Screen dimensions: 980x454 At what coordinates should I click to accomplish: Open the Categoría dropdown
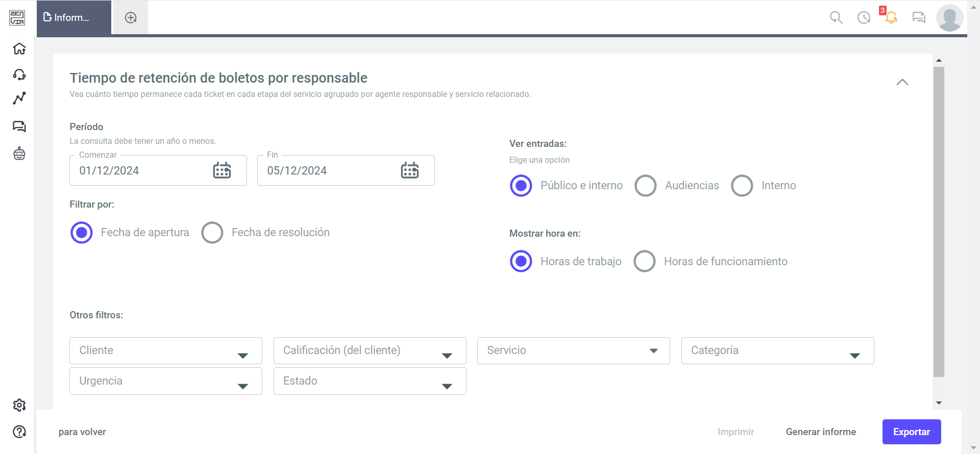[778, 350]
